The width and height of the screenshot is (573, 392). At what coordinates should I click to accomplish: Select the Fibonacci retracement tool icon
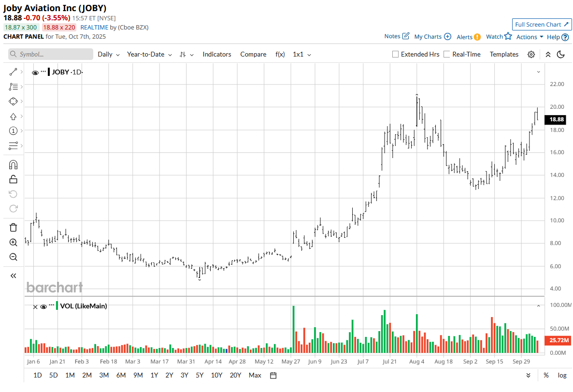pos(13,87)
